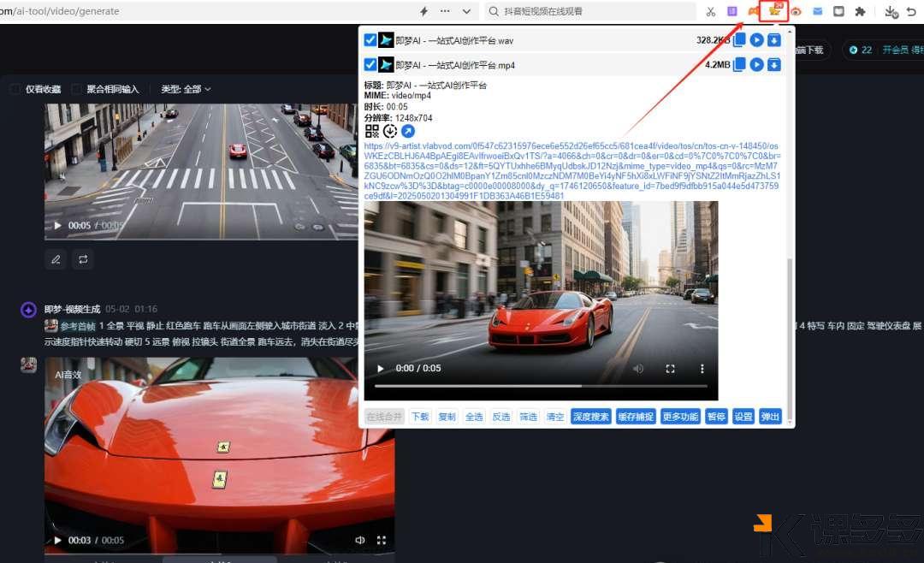The image size is (924, 563).
Task: Play the street crossing video
Action: [x=58, y=225]
